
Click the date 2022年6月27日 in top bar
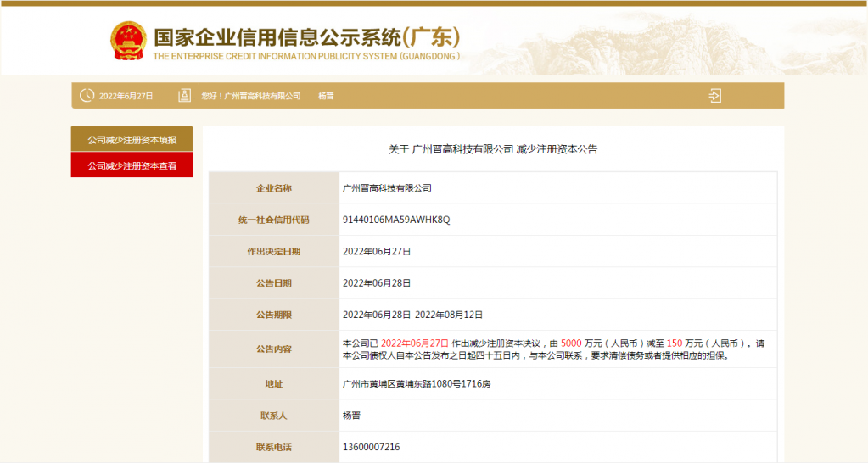click(x=126, y=97)
